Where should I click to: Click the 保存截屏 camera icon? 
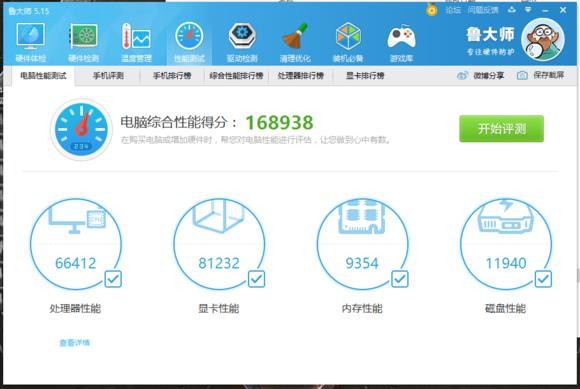pyautogui.click(x=522, y=75)
